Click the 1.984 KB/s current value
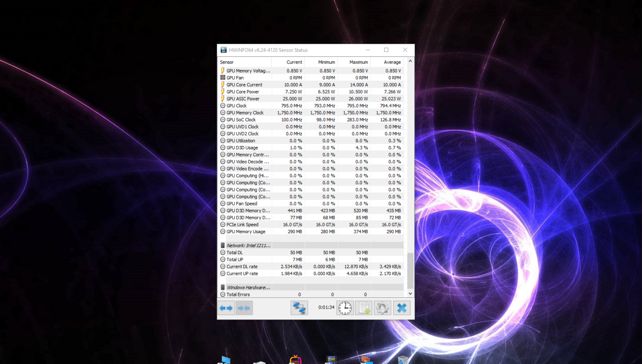Screen dimensions: 642x364 [x=291, y=274]
